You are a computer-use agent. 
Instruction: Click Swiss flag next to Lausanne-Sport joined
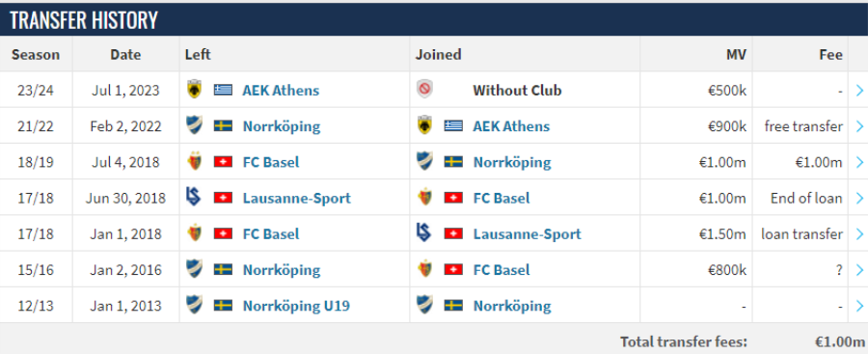tap(453, 233)
